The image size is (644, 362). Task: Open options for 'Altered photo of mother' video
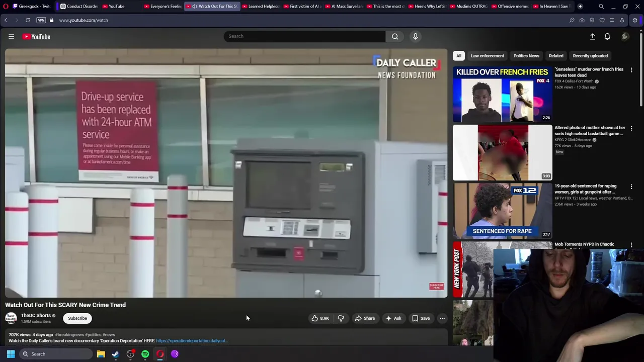tap(631, 128)
